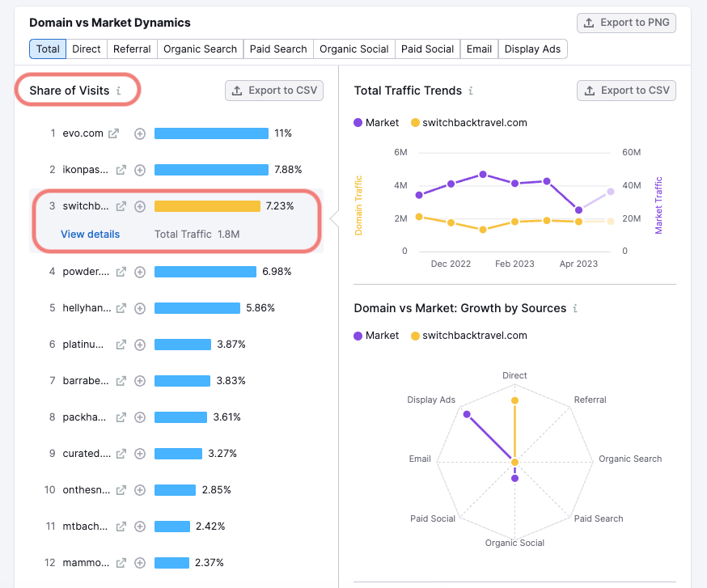Click the powder 6.98% share bar
707x588 pixels.
point(205,272)
